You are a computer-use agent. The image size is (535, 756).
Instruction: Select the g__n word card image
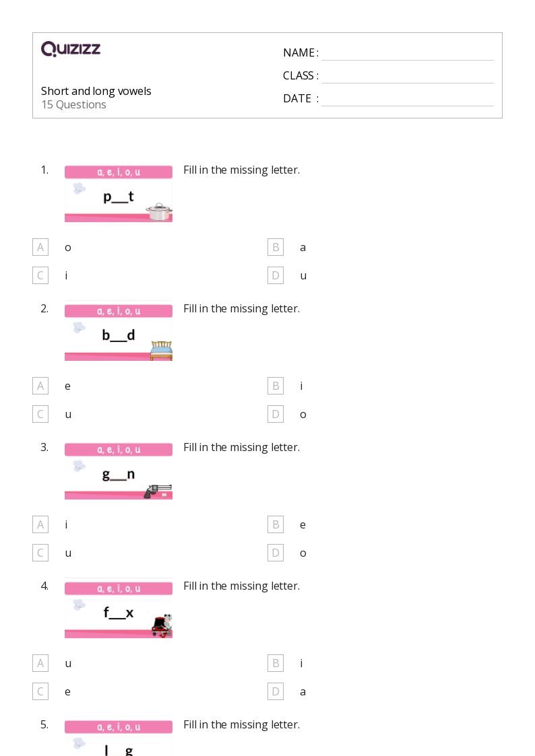119,471
